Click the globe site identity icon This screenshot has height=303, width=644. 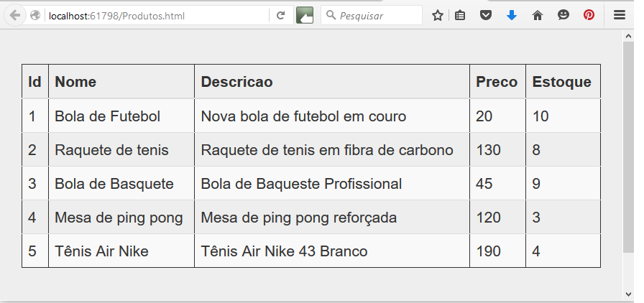[x=35, y=16]
